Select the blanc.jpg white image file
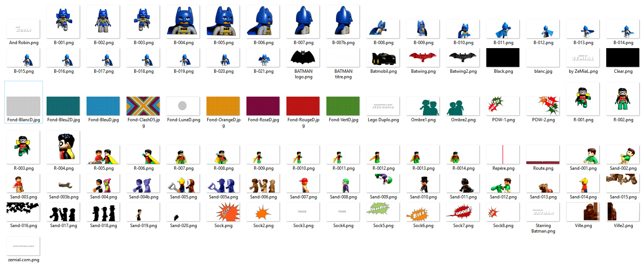 (x=543, y=58)
